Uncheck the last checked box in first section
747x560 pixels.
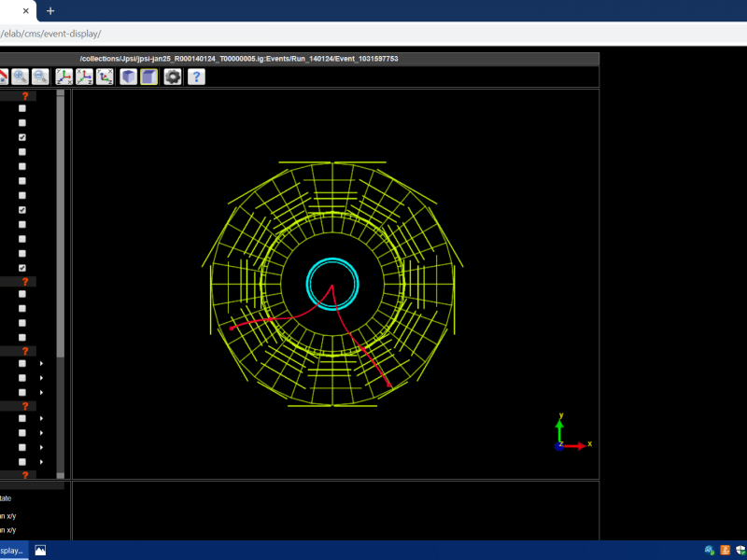click(x=22, y=268)
